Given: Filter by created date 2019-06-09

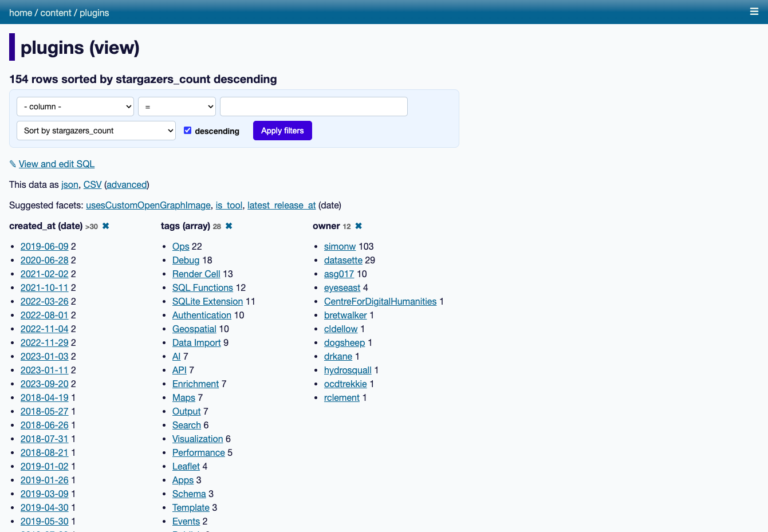Looking at the screenshot, I should 44,246.
